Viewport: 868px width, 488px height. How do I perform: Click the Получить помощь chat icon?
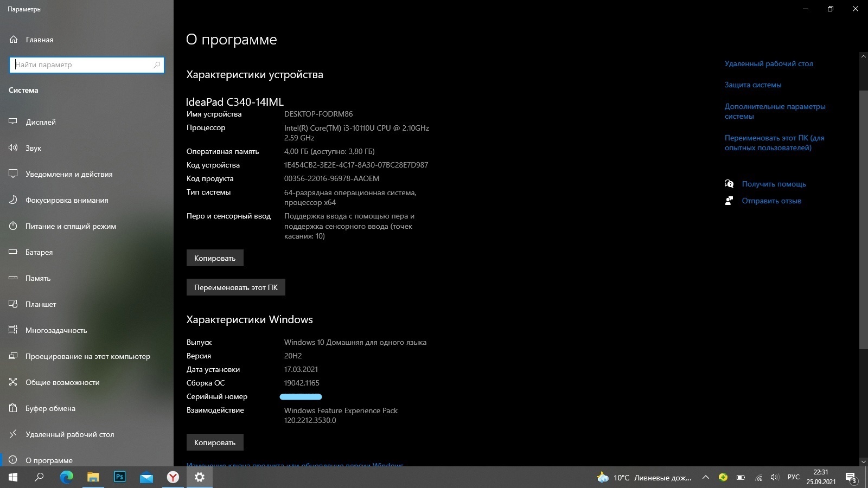tap(729, 184)
